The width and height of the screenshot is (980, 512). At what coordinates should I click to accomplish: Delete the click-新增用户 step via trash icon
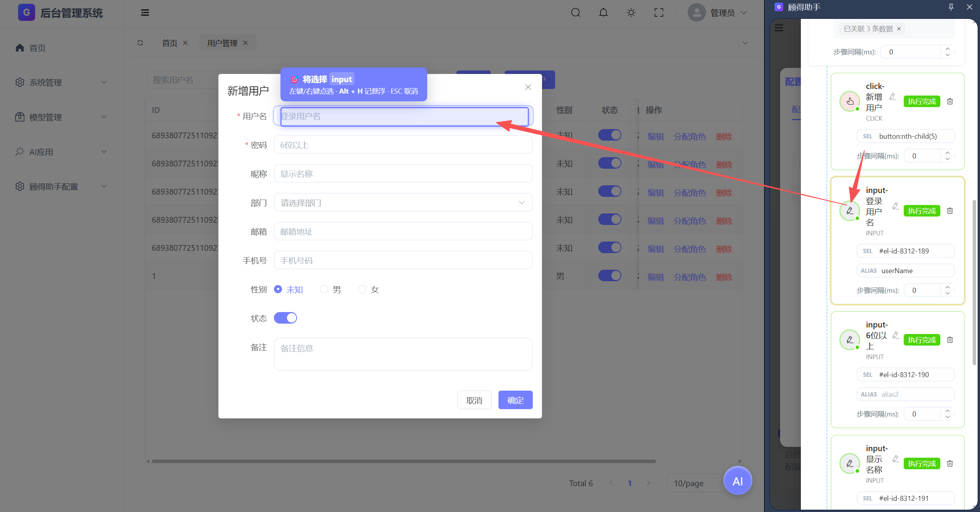[950, 101]
